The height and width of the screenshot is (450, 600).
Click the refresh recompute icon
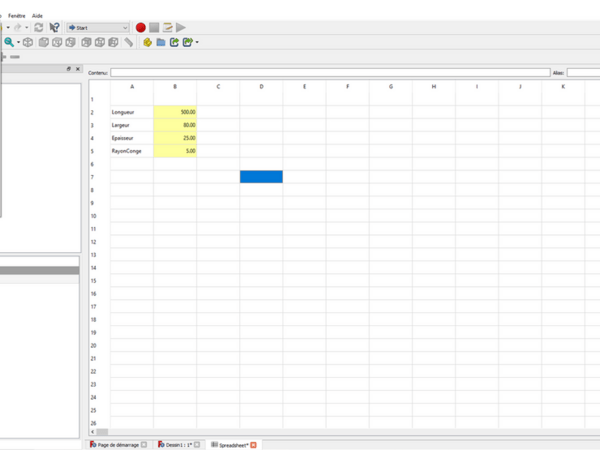tap(38, 28)
